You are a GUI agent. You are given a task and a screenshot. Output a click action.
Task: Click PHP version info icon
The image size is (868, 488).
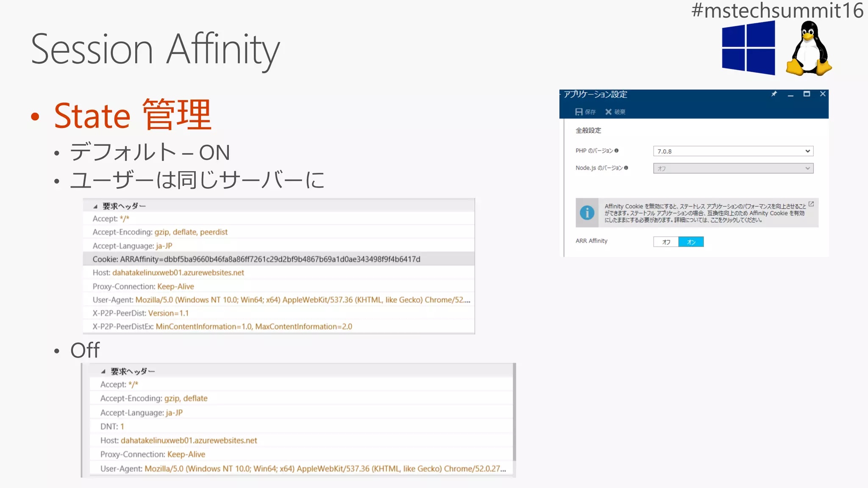click(x=617, y=150)
